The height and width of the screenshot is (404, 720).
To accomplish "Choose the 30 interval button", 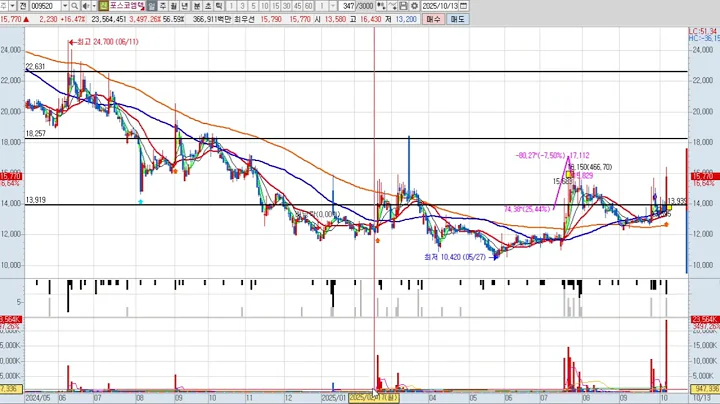I will tap(287, 6).
